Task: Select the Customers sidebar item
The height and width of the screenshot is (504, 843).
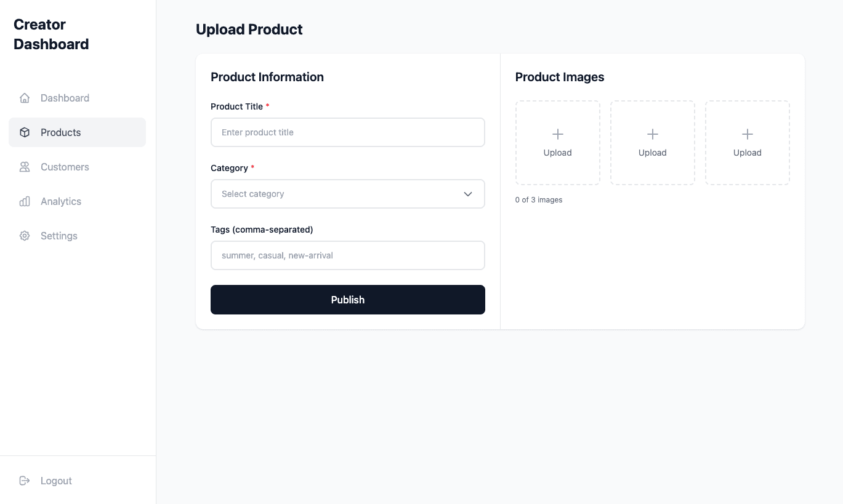Action: (64, 166)
